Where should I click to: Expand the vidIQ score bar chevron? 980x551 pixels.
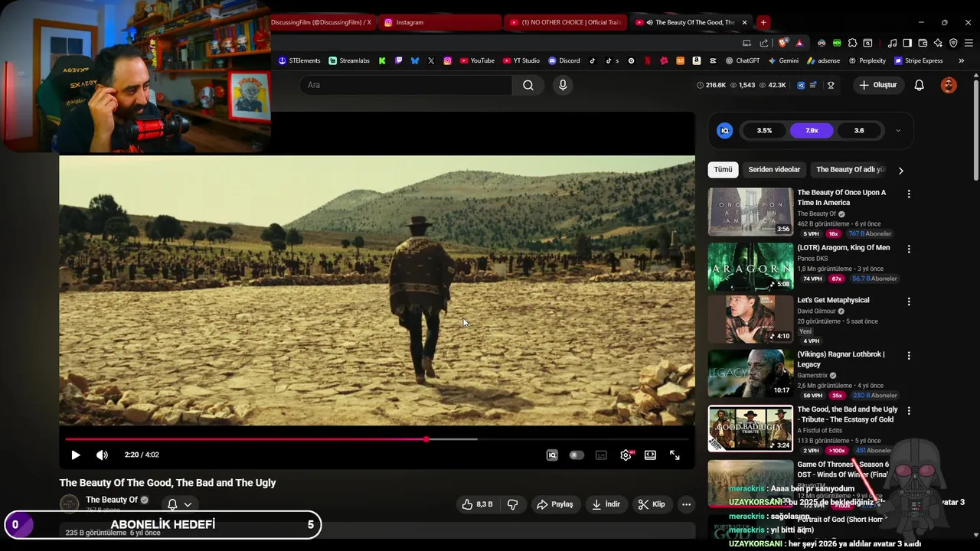pos(898,131)
